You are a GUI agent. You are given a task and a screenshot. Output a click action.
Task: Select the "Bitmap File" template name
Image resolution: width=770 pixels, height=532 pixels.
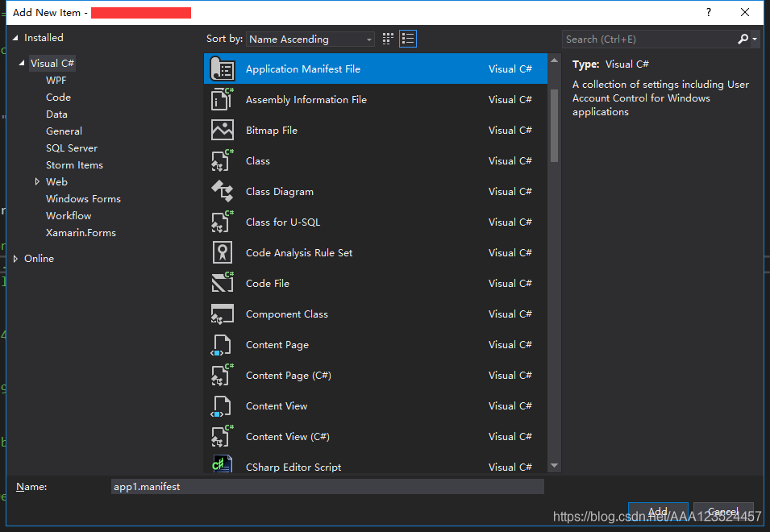(x=272, y=130)
